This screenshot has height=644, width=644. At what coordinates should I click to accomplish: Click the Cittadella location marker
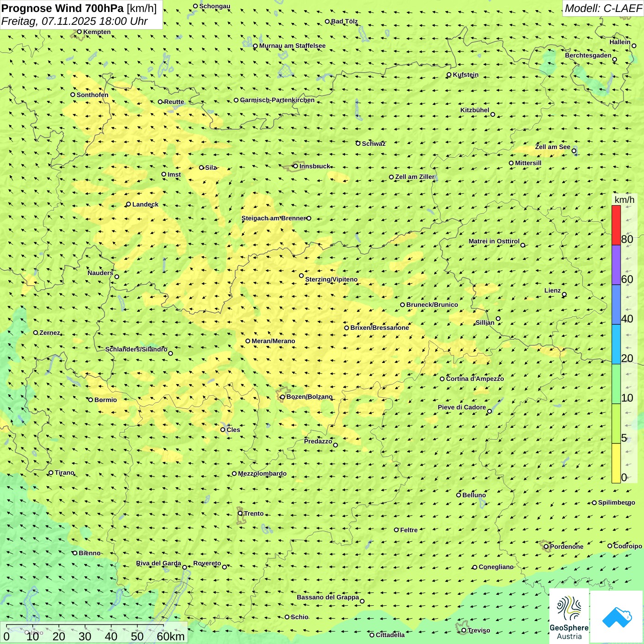coord(372,635)
